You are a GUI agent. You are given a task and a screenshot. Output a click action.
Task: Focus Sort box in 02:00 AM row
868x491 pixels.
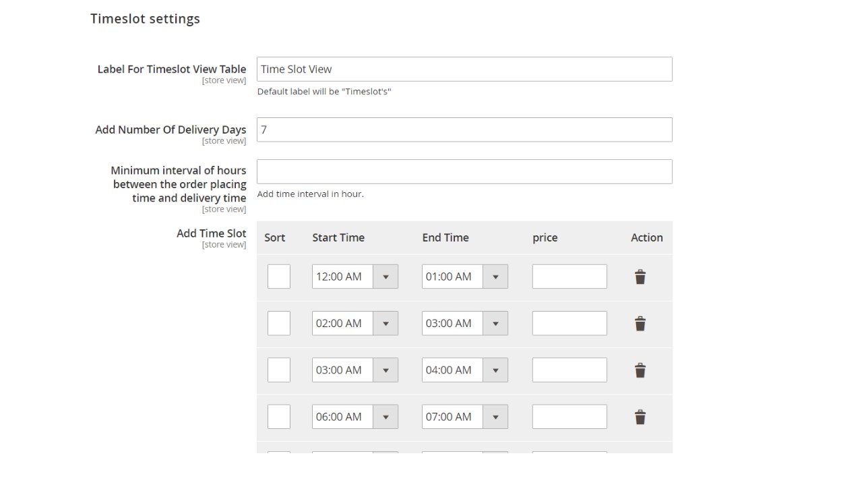pyautogui.click(x=279, y=323)
